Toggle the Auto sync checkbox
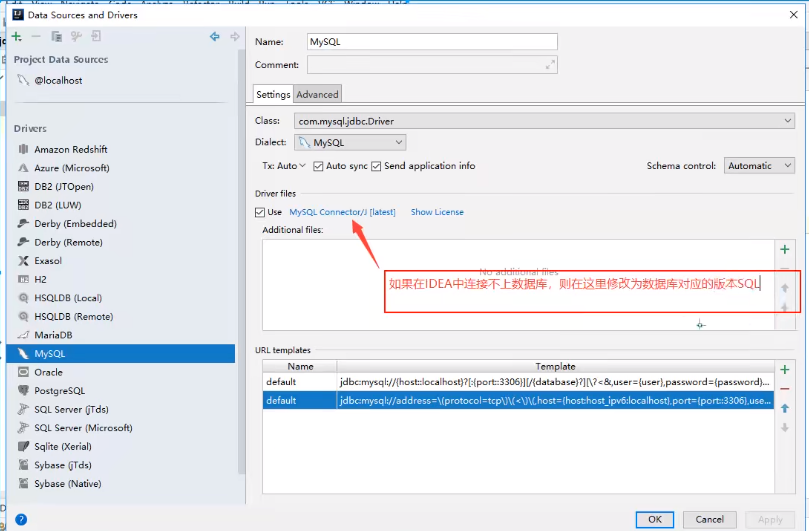The height and width of the screenshot is (531, 809). pos(318,166)
